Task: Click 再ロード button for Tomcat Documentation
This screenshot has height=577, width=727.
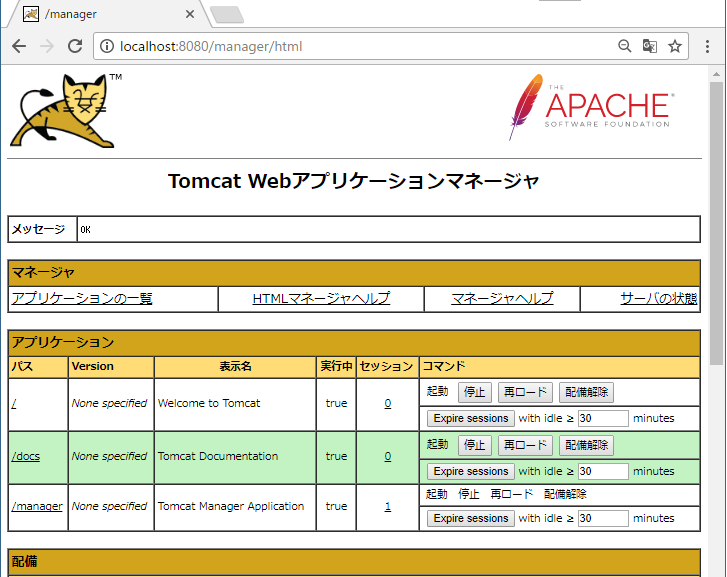Action: [x=525, y=445]
